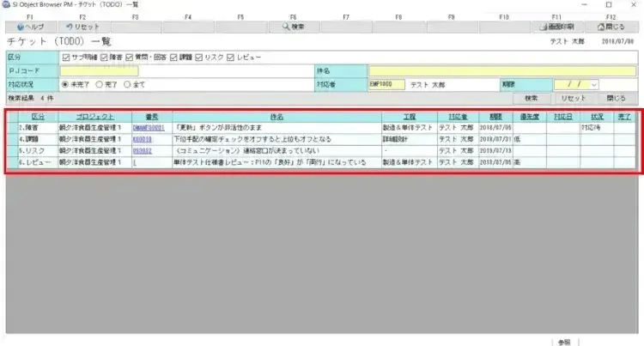Image resolution: width=644 pixels, height=346 pixels.
Task: Click the SI Object Browser PM title bar icon
Action: click(x=6, y=5)
